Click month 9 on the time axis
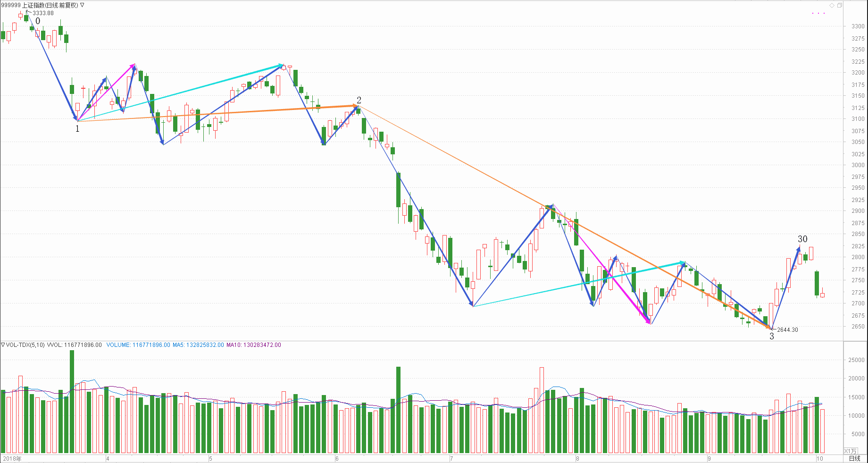Viewport: 868px width, 463px height. point(709,458)
